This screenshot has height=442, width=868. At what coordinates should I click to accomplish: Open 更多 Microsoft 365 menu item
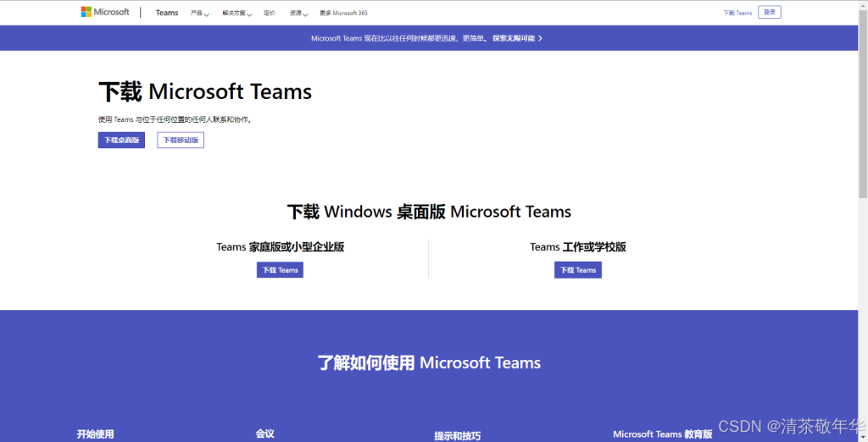(x=343, y=13)
